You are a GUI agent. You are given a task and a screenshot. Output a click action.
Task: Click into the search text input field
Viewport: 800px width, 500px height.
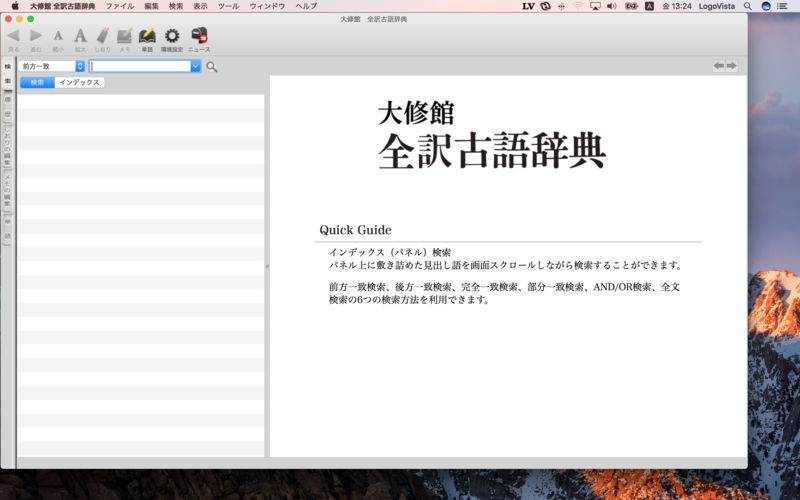click(140, 66)
